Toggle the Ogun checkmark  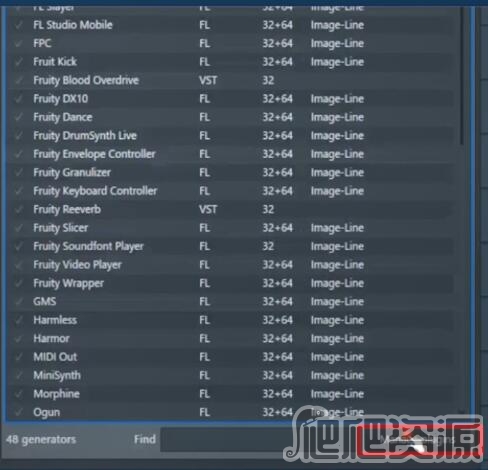pos(19,412)
